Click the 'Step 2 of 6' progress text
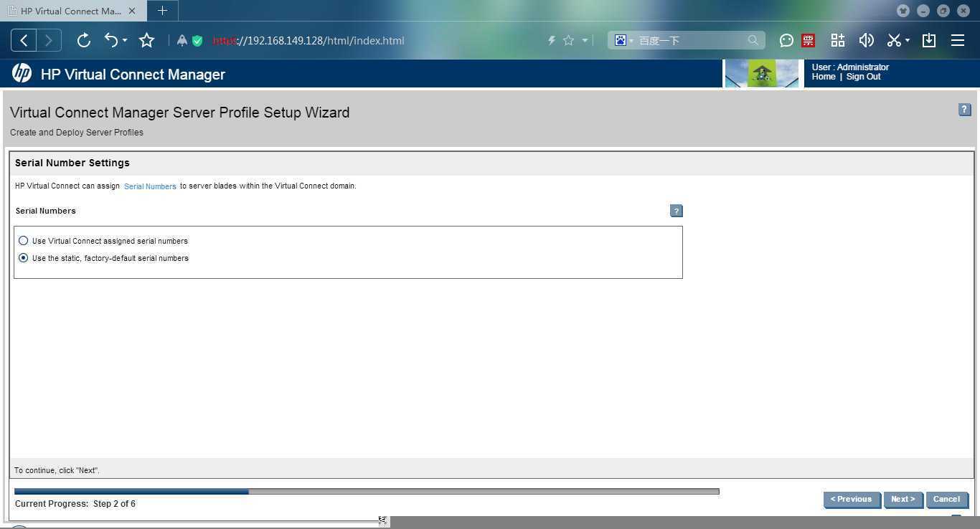 (114, 504)
